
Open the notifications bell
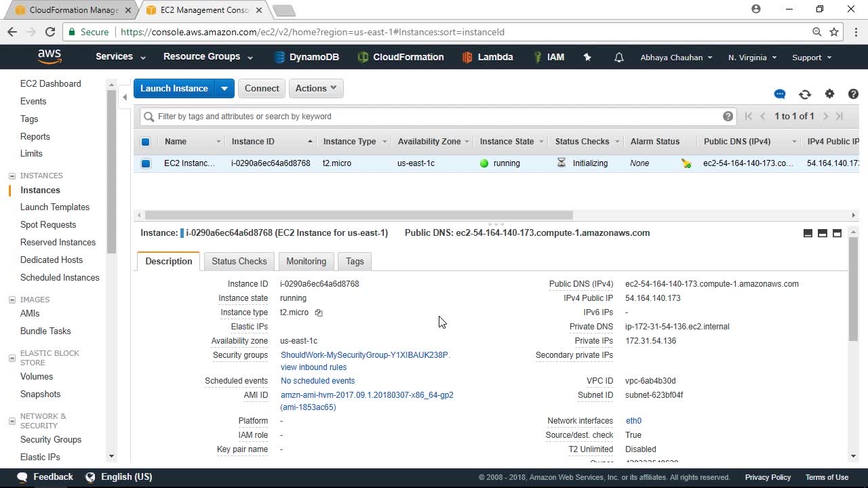pos(618,58)
